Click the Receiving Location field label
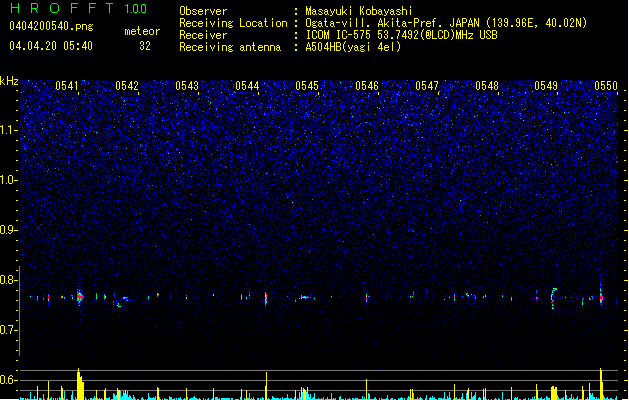 click(x=233, y=23)
